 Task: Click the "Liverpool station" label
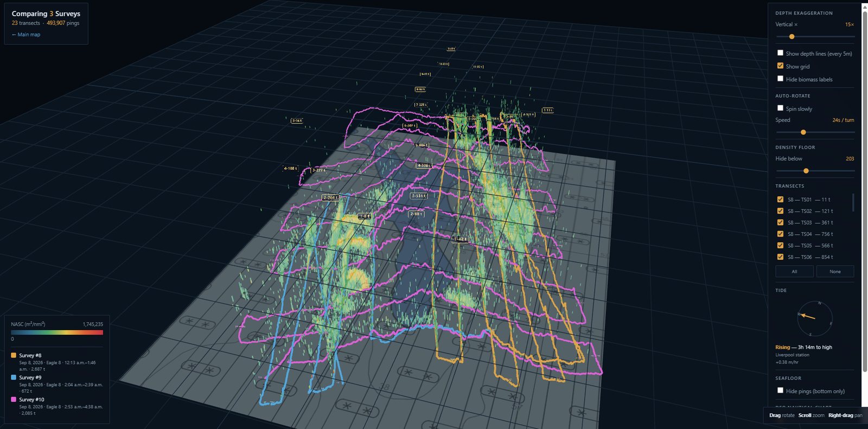coord(792,355)
